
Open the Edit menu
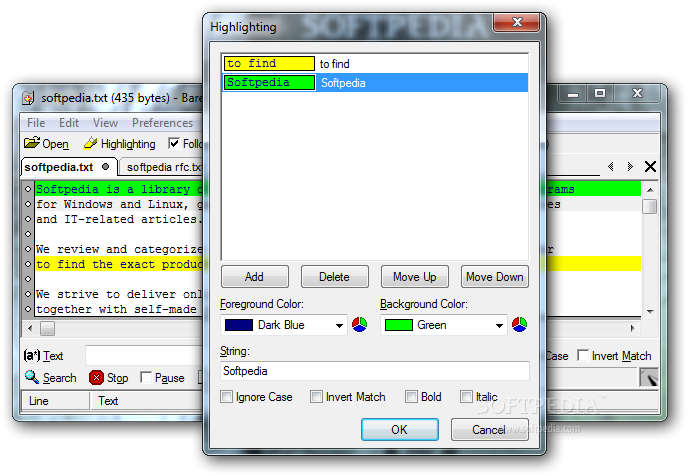pyautogui.click(x=69, y=123)
